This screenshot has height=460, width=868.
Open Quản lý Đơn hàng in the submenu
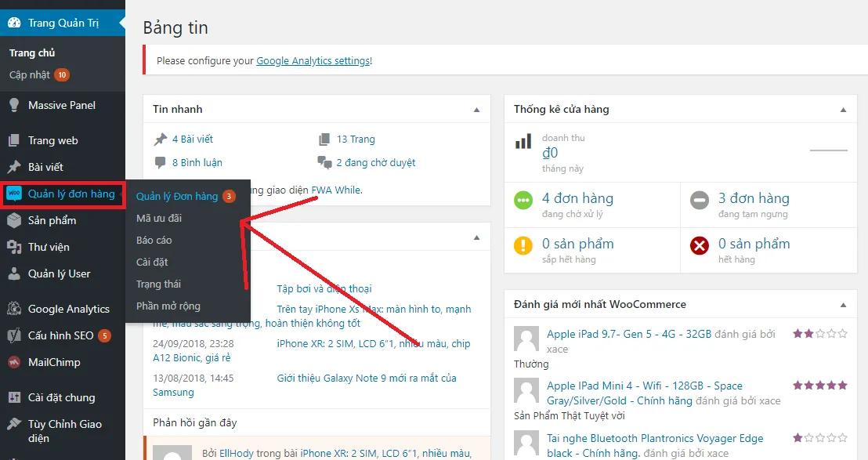coord(177,197)
